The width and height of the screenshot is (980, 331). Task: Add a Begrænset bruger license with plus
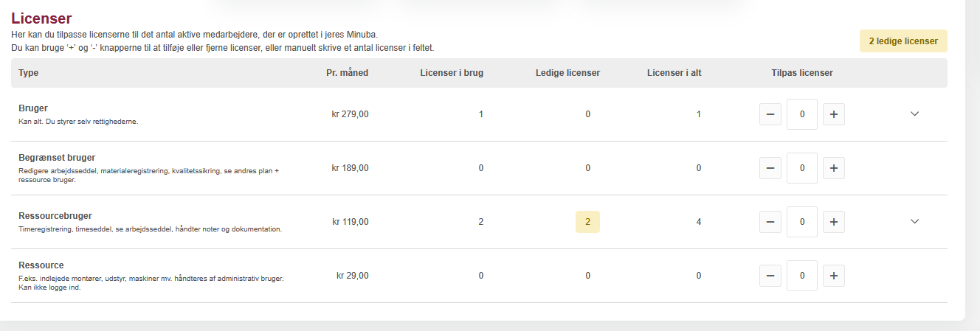pos(833,168)
